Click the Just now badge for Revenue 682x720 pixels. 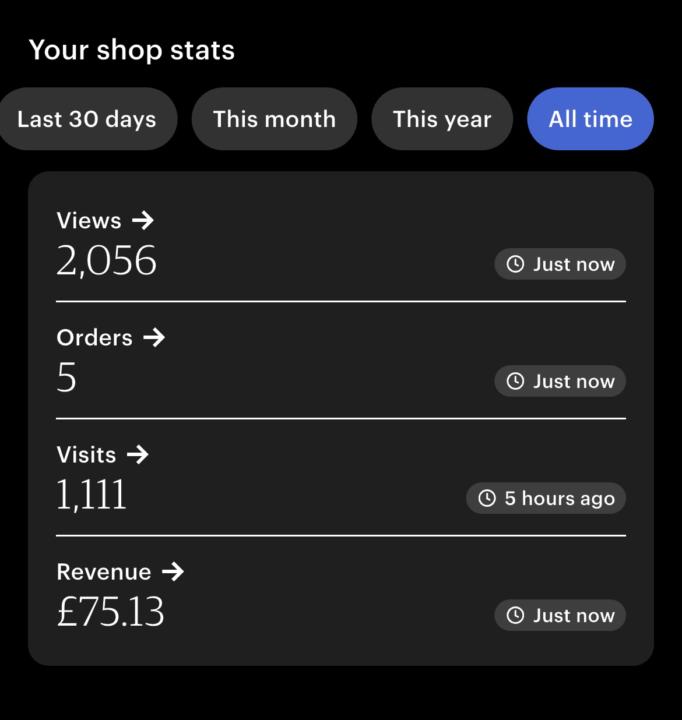(560, 615)
